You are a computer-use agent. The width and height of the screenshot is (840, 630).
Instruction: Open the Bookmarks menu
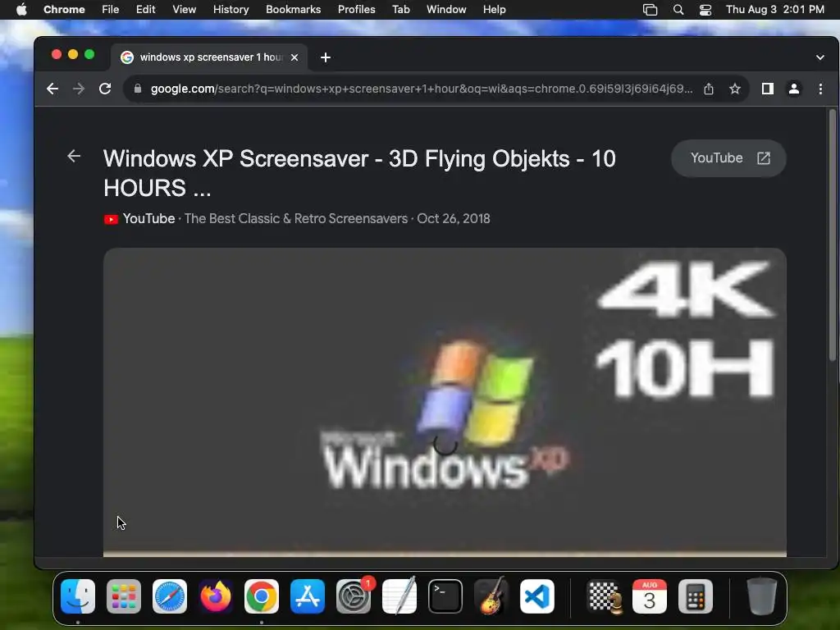[x=293, y=10]
